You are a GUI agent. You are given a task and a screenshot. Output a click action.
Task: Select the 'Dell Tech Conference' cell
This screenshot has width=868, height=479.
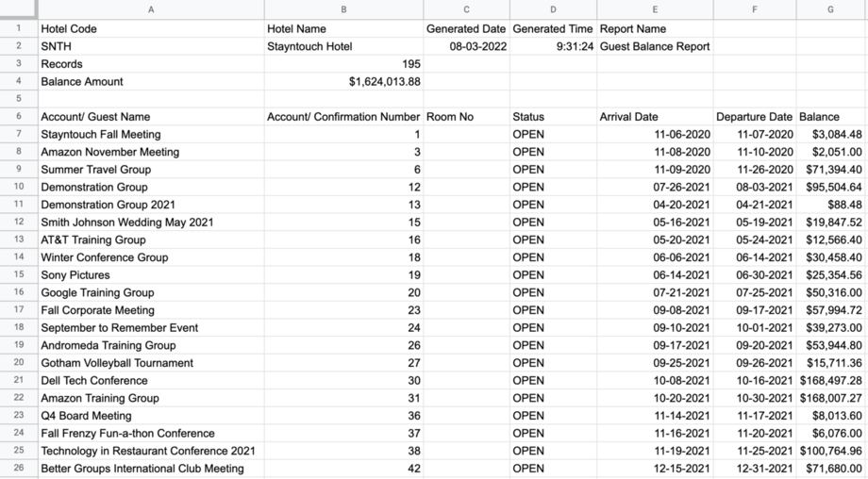tap(151, 381)
